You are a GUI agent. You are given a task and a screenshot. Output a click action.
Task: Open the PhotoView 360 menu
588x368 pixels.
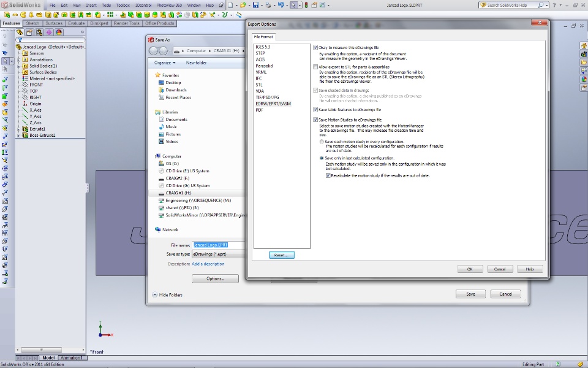169,6
